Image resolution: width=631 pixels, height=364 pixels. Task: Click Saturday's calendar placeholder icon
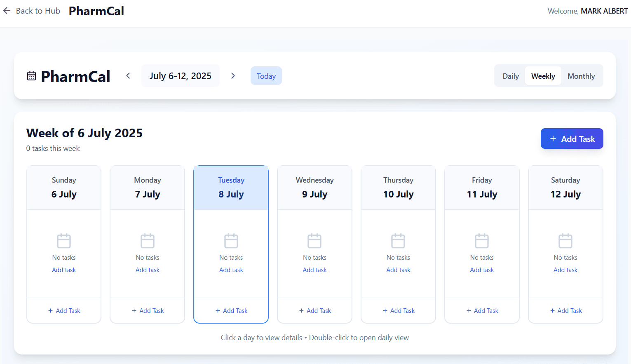(565, 241)
